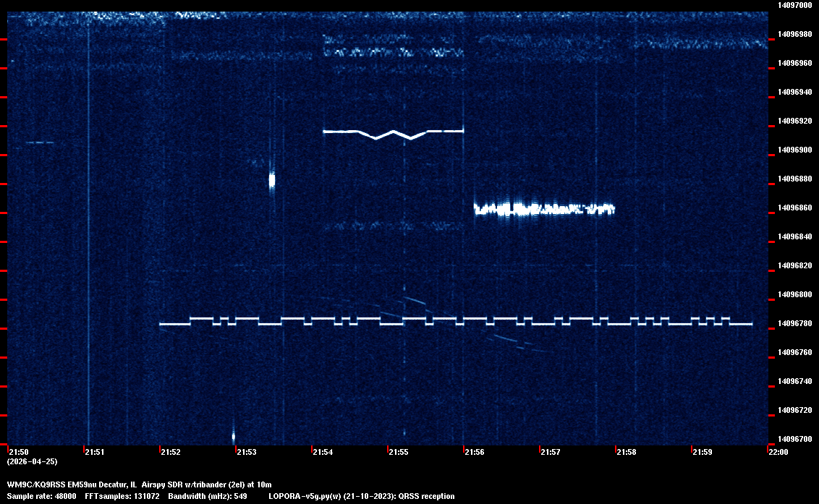This screenshot has width=819, height=504.
Task: Click the zigzag W-shaped signal trace
Action: click(x=393, y=134)
